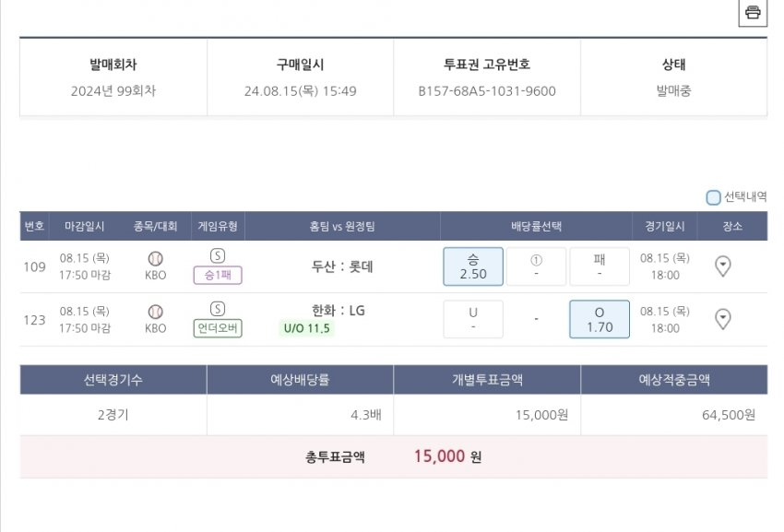Click the 승1패 game type badge
This screenshot has height=532, width=784.
218,276
